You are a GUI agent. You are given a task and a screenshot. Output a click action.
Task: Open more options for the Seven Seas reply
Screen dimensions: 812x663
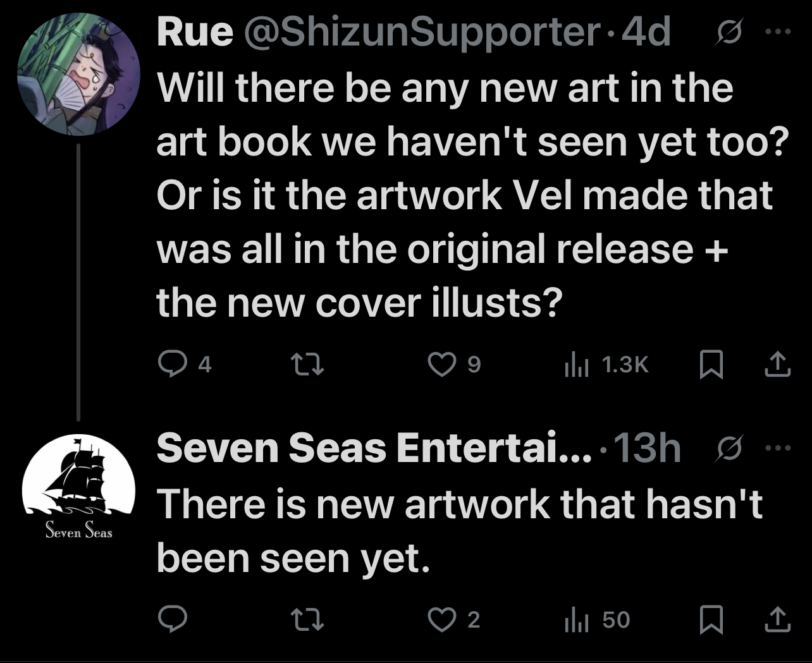(x=778, y=449)
